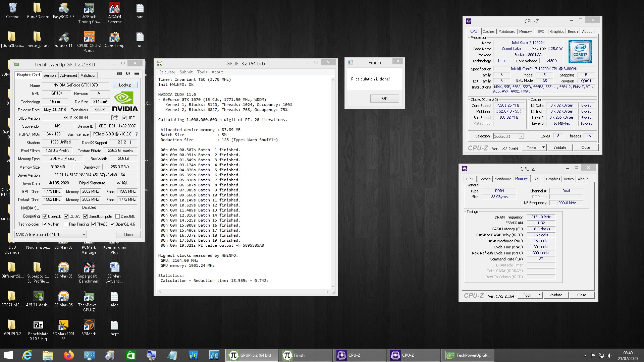Toggle the OpenCL checkbox

tap(45, 217)
